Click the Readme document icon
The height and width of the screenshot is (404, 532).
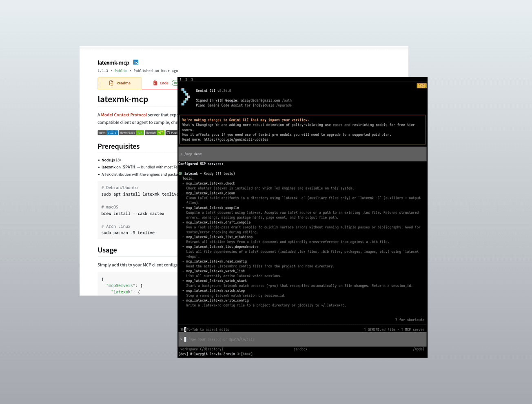tap(111, 83)
